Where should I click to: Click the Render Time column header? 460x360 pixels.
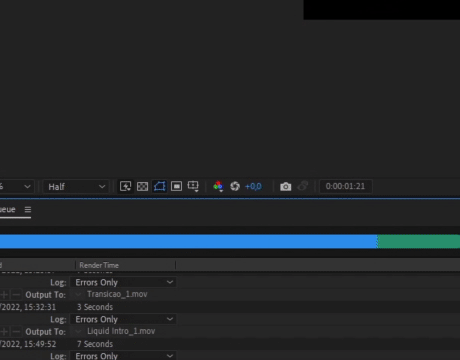pos(99,265)
